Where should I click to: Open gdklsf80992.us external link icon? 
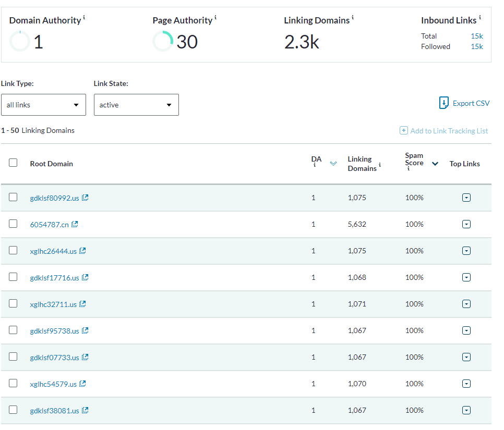coord(85,198)
